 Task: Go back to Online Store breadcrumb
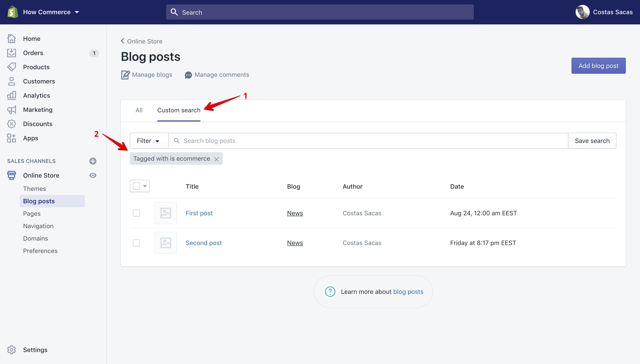pos(145,41)
